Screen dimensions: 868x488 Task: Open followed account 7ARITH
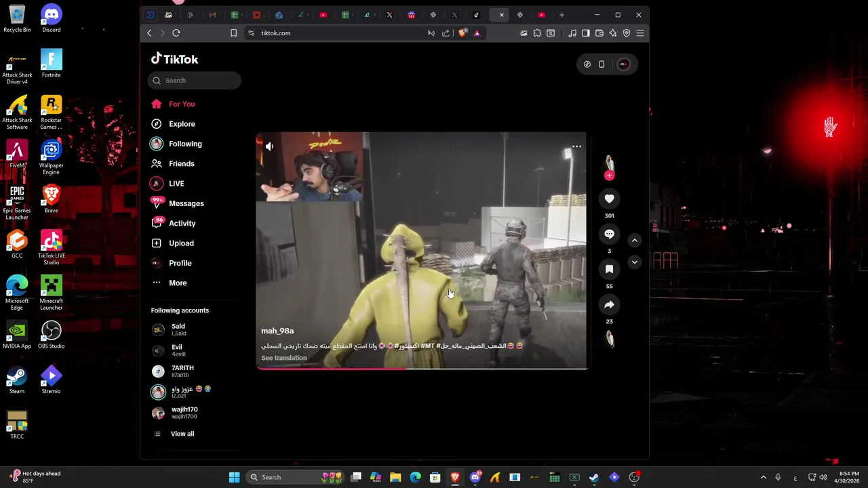pos(173,371)
